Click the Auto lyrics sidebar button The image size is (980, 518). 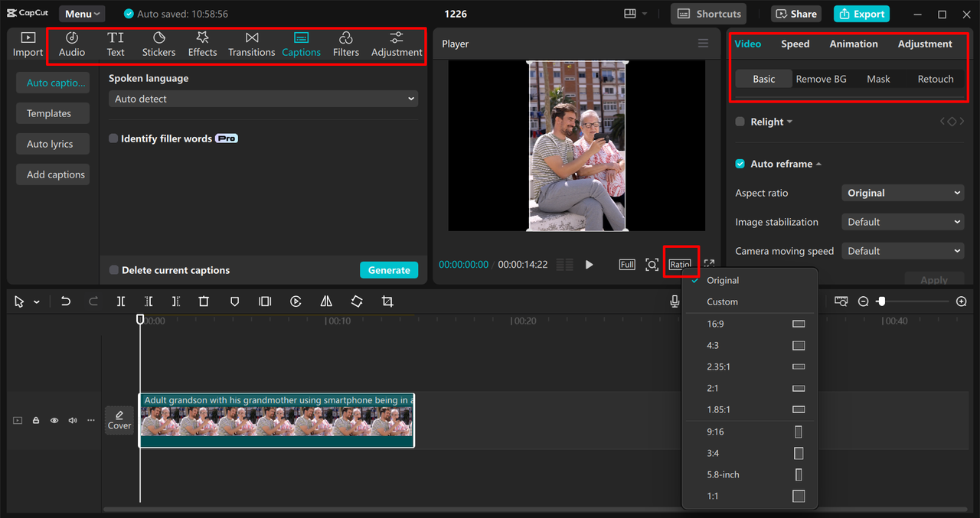[x=52, y=144]
